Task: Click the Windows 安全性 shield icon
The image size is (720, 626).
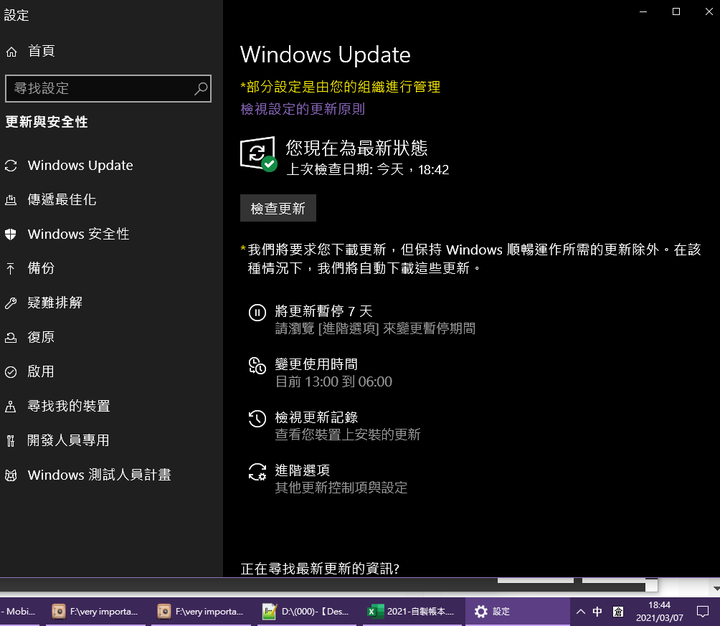Action: 11,234
